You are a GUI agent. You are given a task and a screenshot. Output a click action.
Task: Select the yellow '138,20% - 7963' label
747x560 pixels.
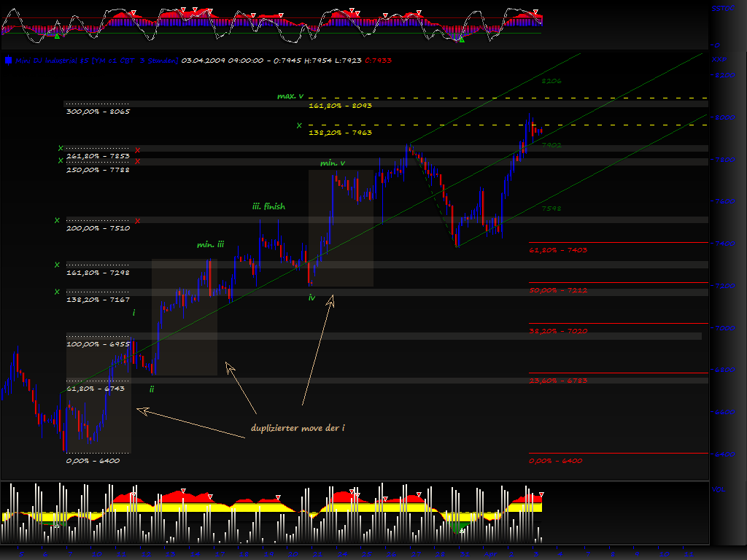click(x=340, y=133)
